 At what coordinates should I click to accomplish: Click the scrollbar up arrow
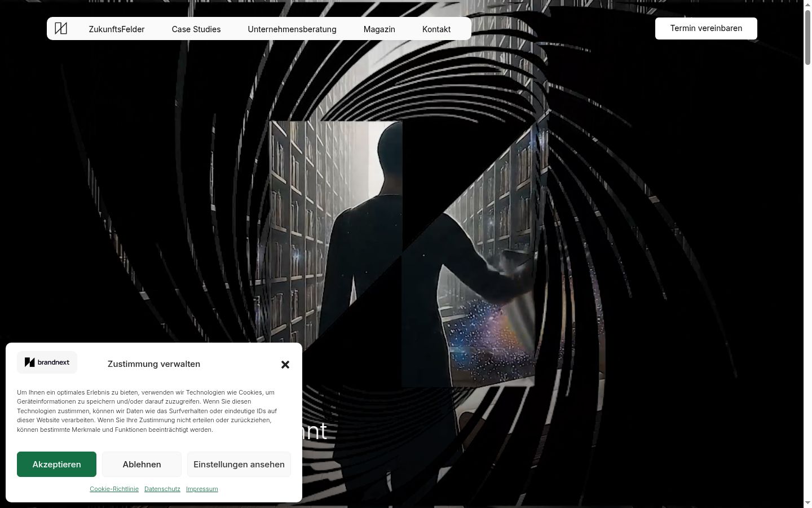click(x=807, y=4)
